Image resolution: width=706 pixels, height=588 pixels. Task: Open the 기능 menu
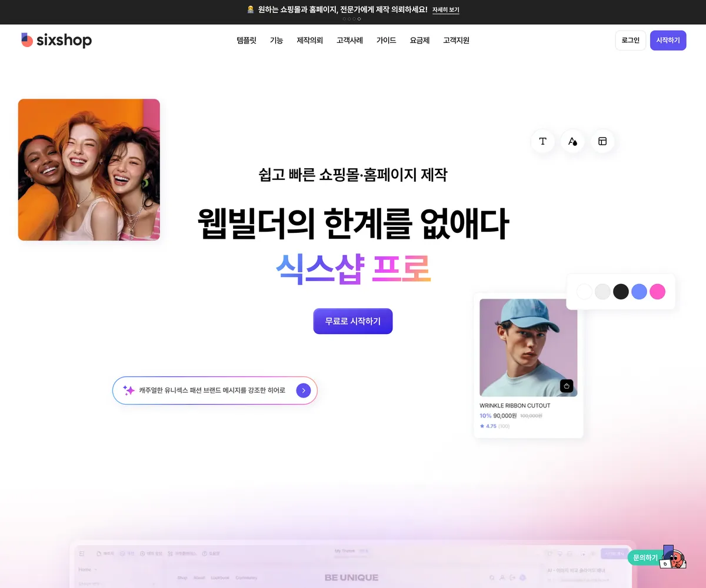(277, 41)
